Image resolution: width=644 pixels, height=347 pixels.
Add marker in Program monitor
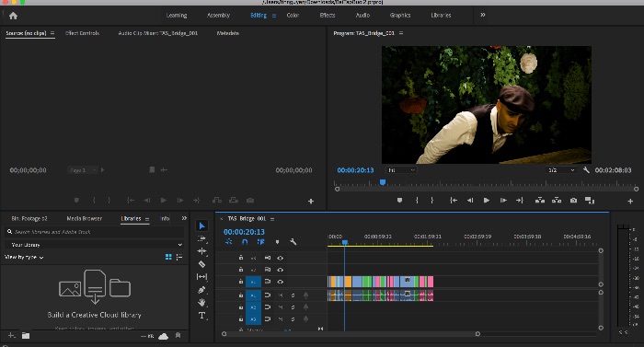(399, 201)
